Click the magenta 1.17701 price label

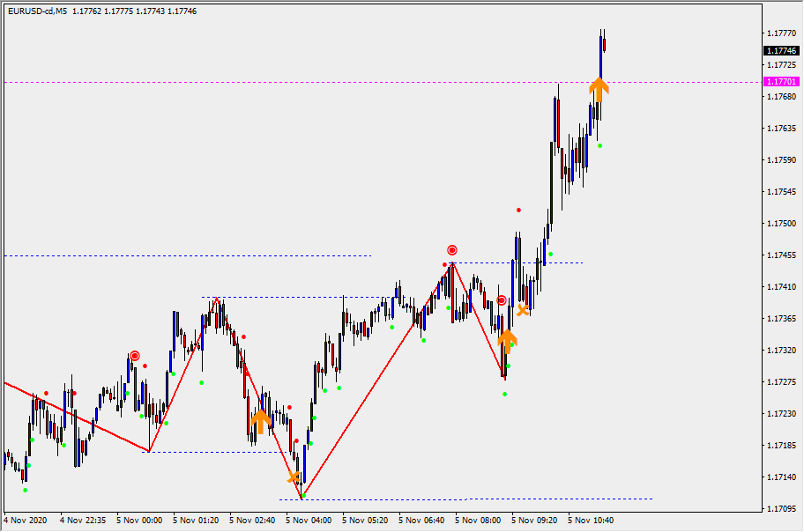tap(781, 81)
